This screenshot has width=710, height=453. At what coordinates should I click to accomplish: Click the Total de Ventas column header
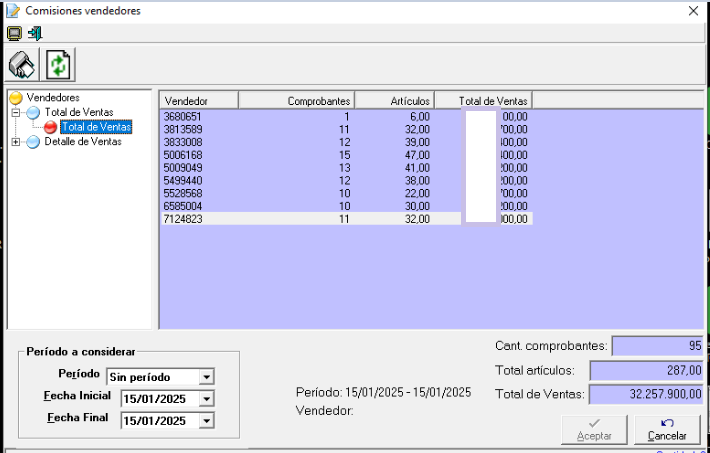[483, 101]
